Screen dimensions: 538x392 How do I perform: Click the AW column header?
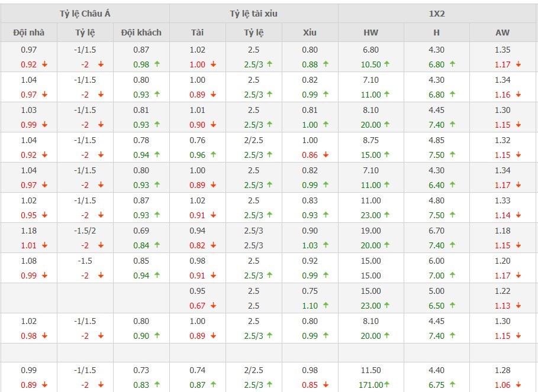coord(502,33)
